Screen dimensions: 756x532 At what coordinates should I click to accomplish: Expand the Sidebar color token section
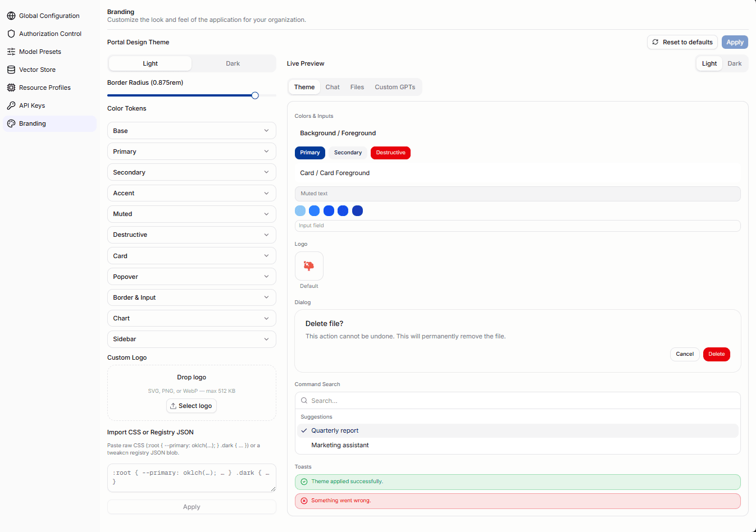[192, 339]
